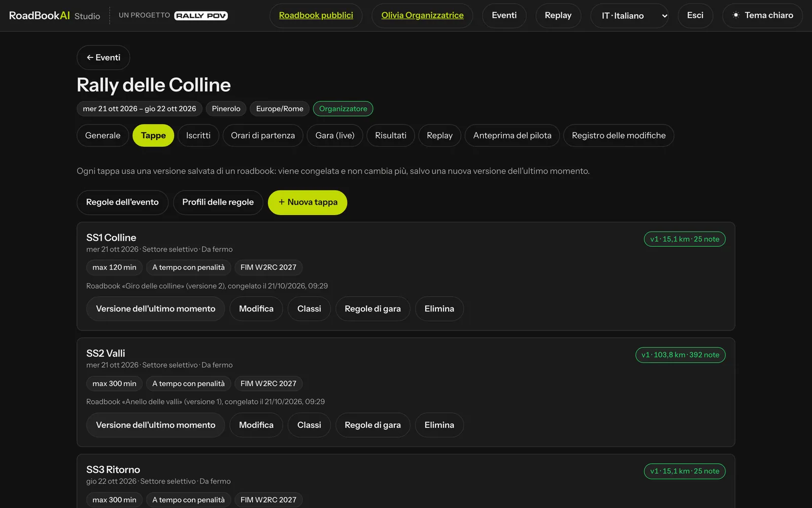Open Regole di gara for SS2 Valli
This screenshot has width=812, height=508.
[373, 425]
